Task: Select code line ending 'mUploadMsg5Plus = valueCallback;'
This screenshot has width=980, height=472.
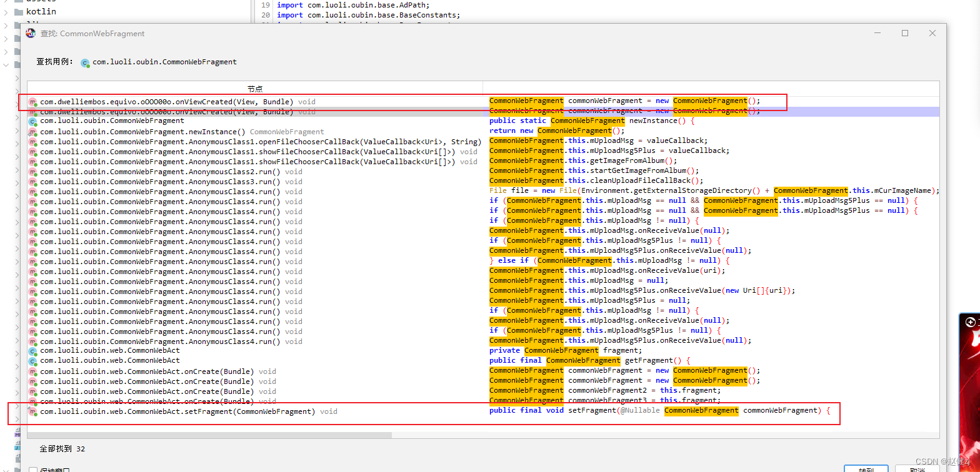Action: [609, 150]
